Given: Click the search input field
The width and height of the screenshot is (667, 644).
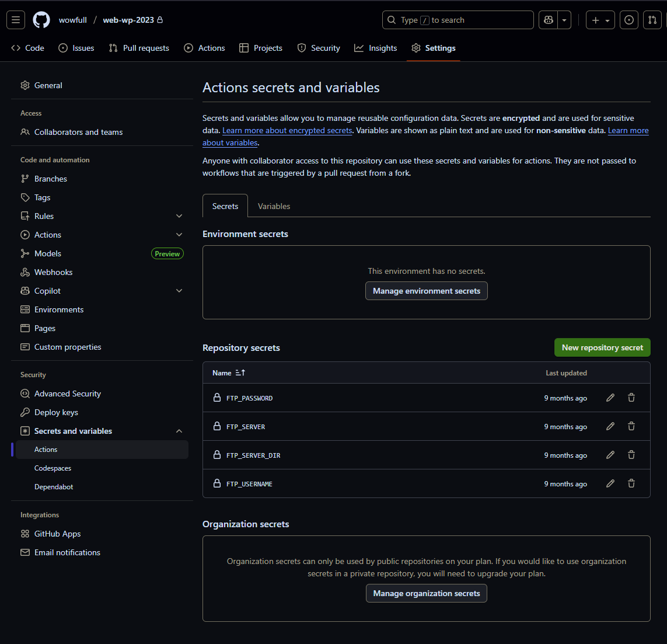Looking at the screenshot, I should [458, 20].
